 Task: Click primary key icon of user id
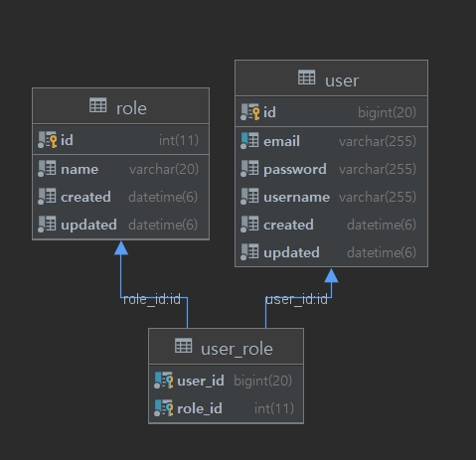(x=249, y=112)
